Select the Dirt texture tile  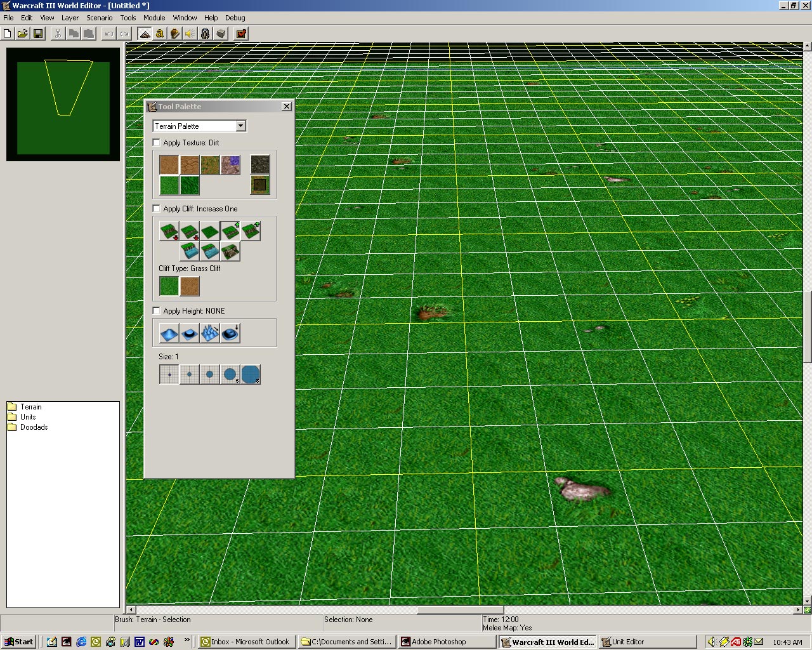(169, 165)
